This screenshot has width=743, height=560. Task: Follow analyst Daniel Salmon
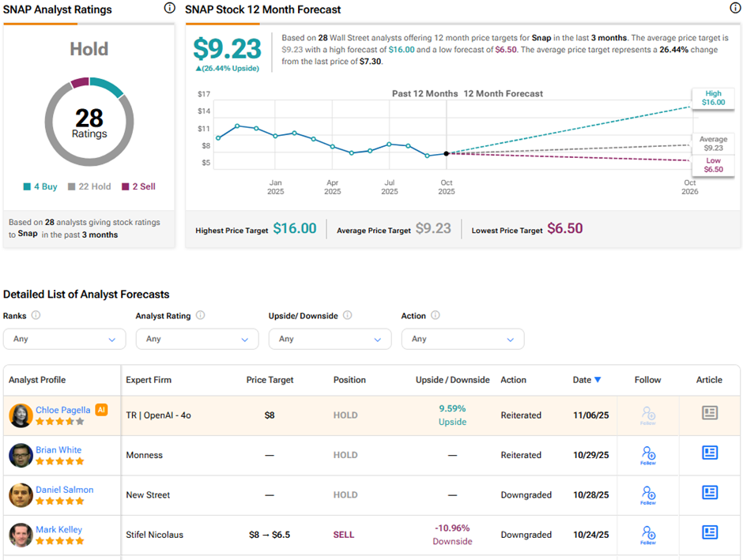648,494
